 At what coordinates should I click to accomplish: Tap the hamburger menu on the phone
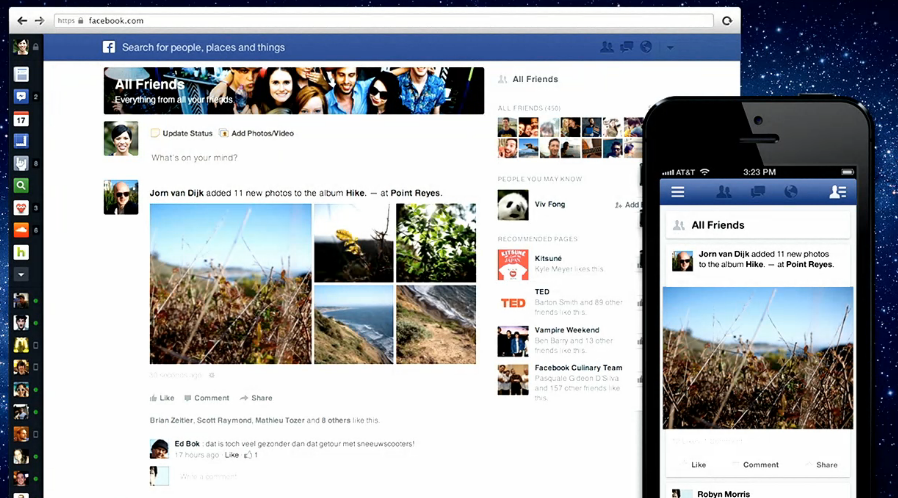(x=678, y=192)
